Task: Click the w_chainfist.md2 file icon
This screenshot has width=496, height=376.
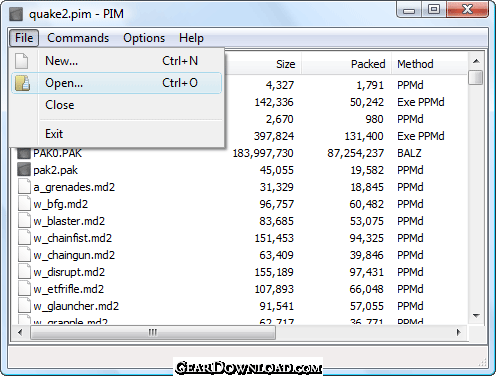Action: click(x=24, y=238)
